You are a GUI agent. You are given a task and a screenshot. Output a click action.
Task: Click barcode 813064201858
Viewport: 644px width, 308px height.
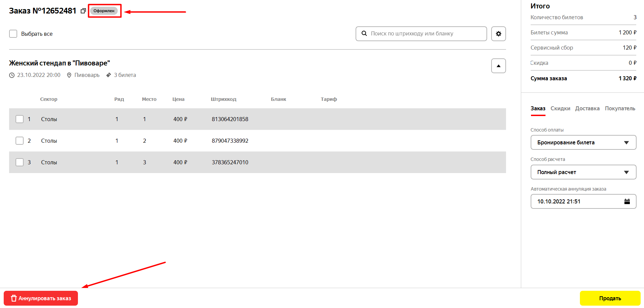click(230, 119)
